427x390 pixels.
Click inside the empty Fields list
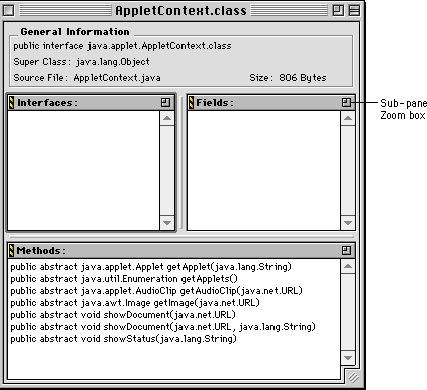coord(264,170)
